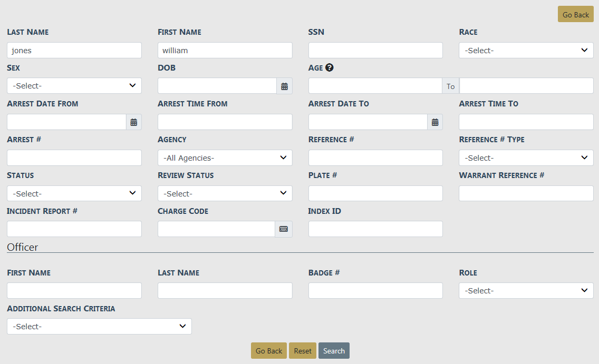Image resolution: width=599 pixels, height=364 pixels.
Task: Open the Sex dropdown
Action: pos(74,86)
